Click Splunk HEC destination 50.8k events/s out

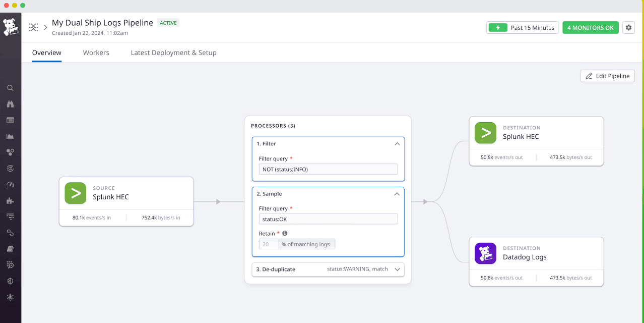(x=502, y=157)
